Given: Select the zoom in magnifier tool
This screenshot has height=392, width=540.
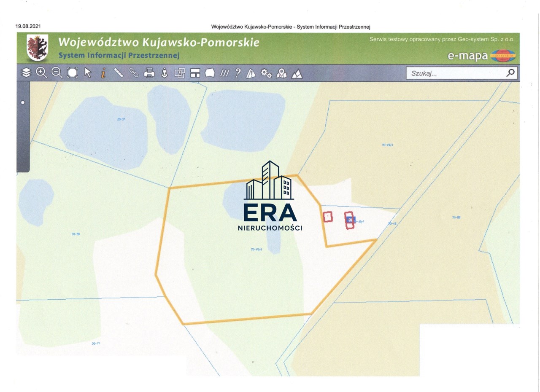Looking at the screenshot, I should coord(41,72).
